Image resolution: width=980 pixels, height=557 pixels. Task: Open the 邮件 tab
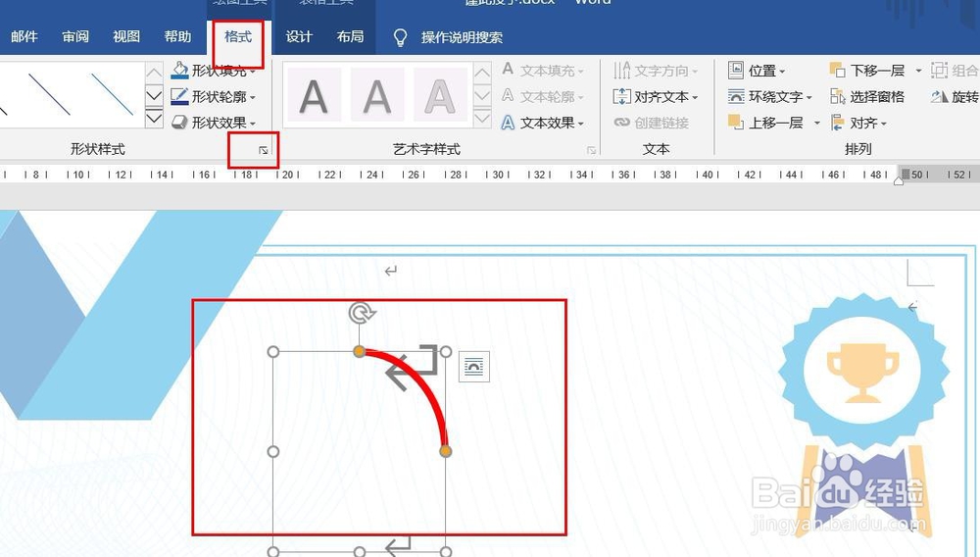24,37
